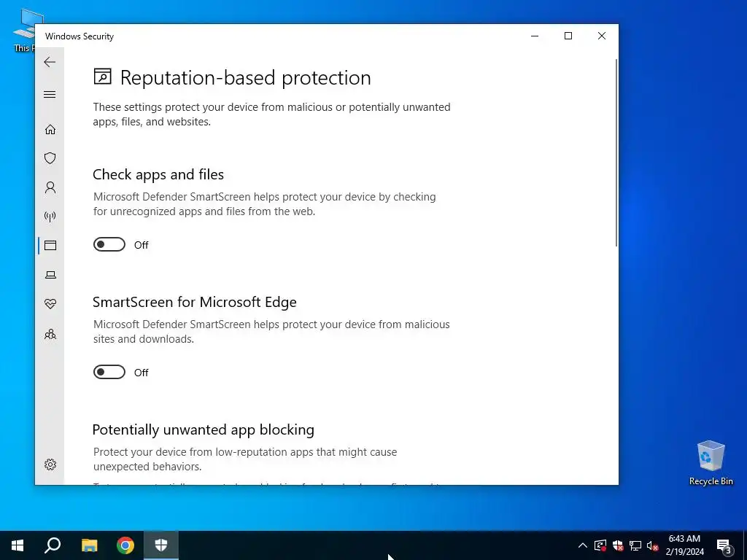The image size is (747, 560).
Task: Click the Windows Security taskbar button
Action: click(x=161, y=545)
